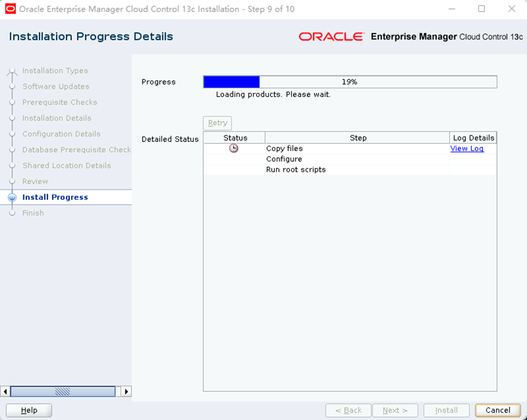Image resolution: width=527 pixels, height=420 pixels.
Task: Click the sidebar horizontal scrollbar thumb
Action: [x=63, y=391]
